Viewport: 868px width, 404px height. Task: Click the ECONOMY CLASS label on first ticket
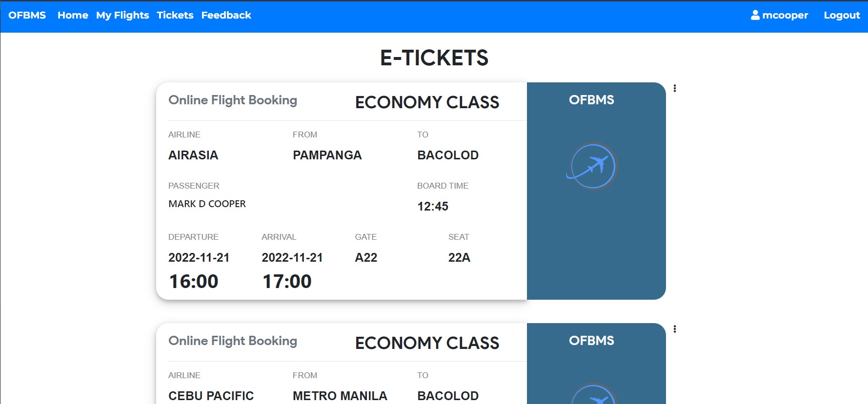pos(427,102)
